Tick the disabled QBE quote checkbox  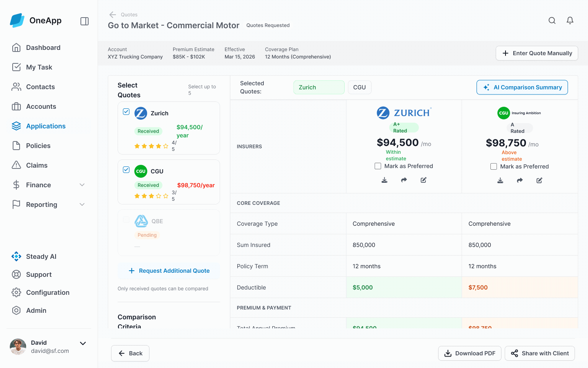coord(126,220)
